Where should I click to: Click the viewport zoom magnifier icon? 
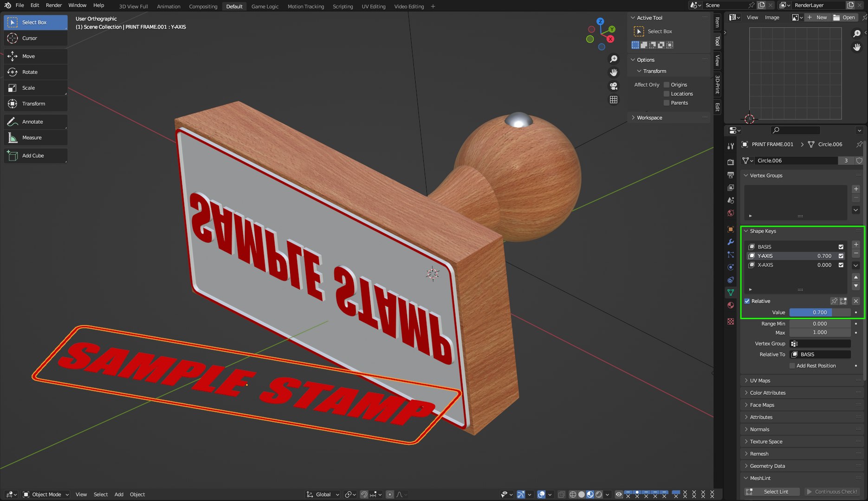point(614,59)
